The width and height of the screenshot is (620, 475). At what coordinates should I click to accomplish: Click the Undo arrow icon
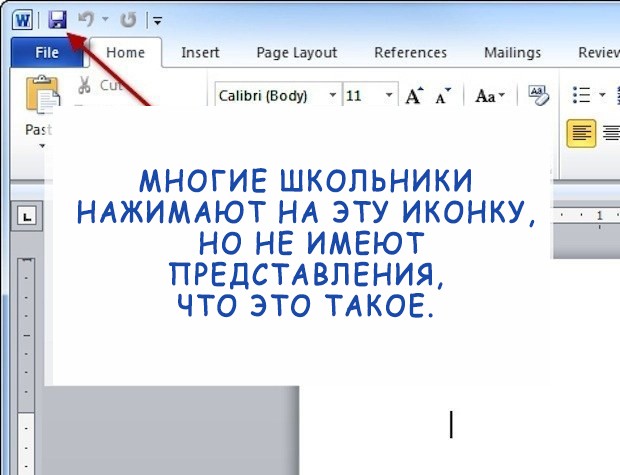[x=85, y=18]
